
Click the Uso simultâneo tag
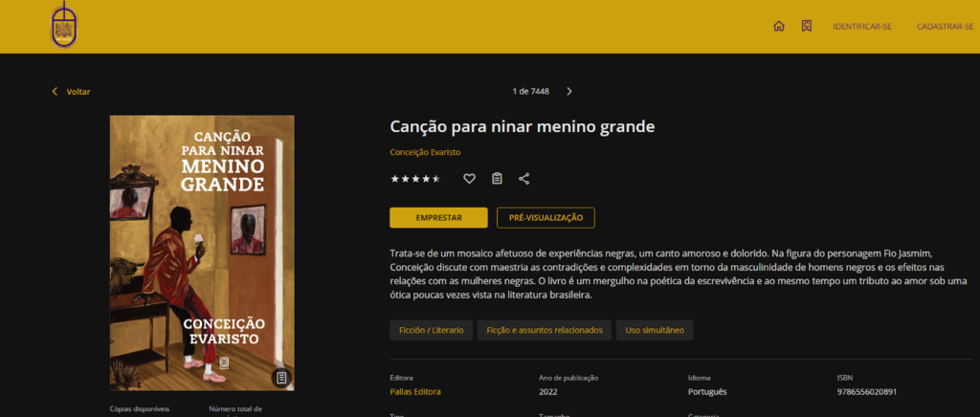coord(655,330)
